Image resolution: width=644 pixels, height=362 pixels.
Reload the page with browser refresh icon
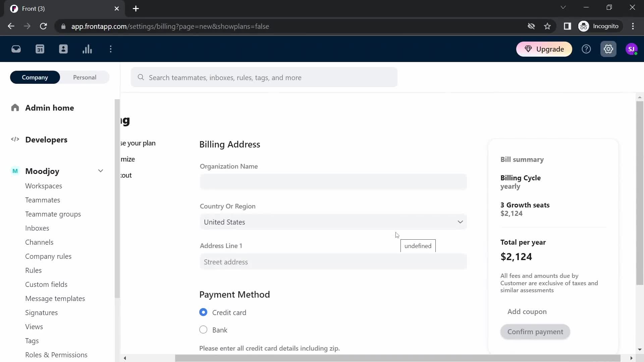pos(43,26)
